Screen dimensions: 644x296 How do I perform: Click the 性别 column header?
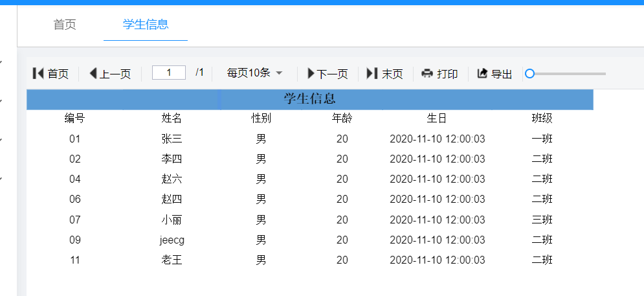pyautogui.click(x=261, y=119)
